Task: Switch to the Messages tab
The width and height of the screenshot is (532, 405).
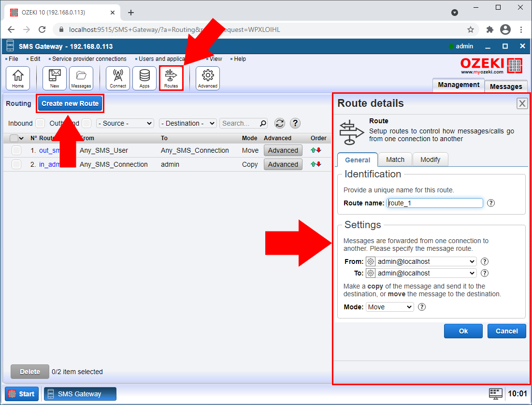Action: [x=506, y=86]
